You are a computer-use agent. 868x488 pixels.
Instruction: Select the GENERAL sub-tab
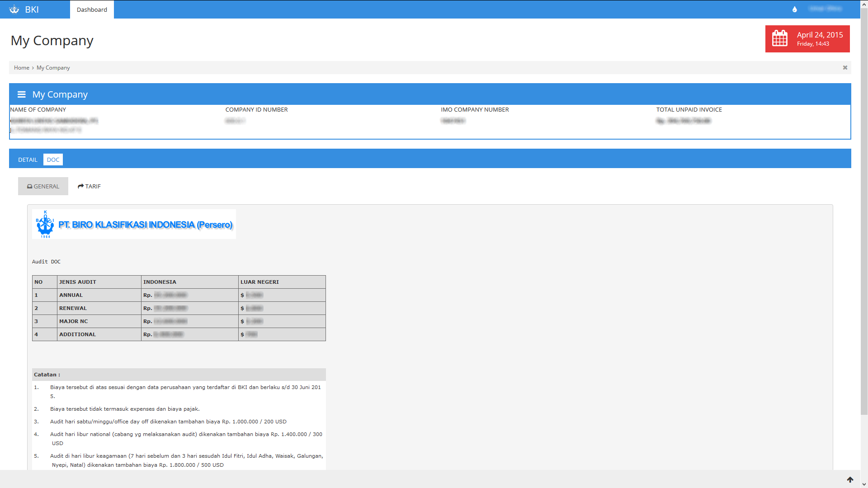pos(43,186)
